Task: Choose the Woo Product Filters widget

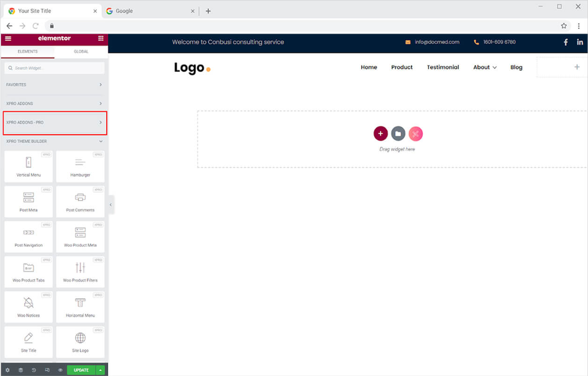Action: [x=80, y=272]
